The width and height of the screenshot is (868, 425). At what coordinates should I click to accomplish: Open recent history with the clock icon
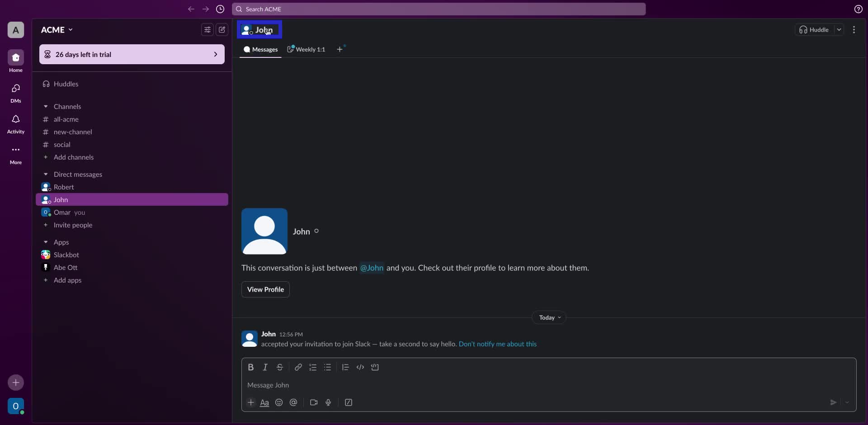pyautogui.click(x=221, y=9)
